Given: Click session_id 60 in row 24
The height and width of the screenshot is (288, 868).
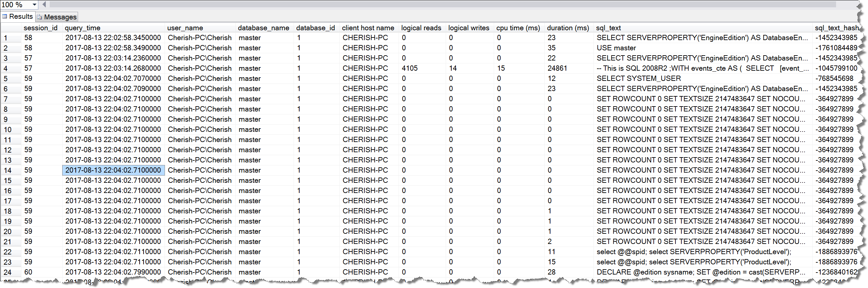Looking at the screenshot, I should [28, 272].
